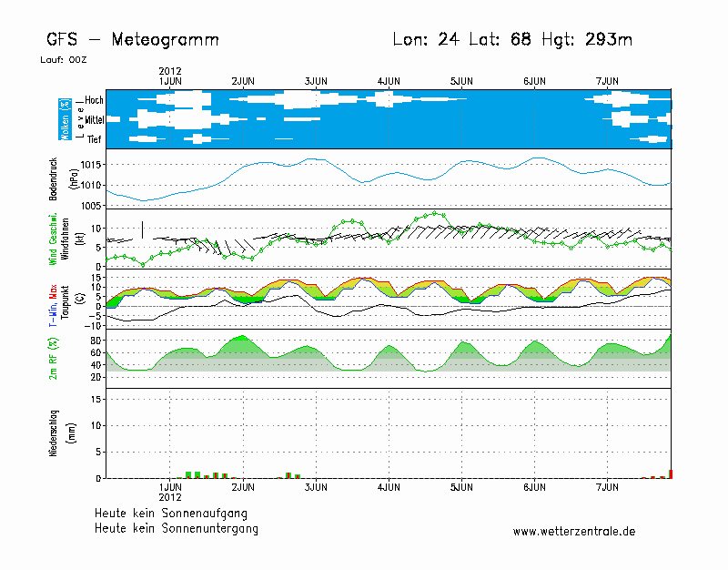Click the Heute kein Sonnenaufgang text
The height and width of the screenshot is (570, 728).
(170, 514)
